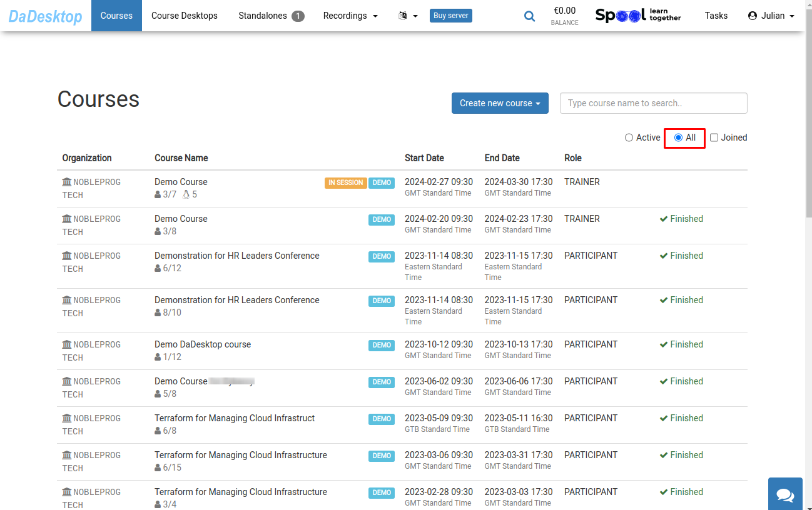The image size is (812, 510).
Task: Click the Linux penguin icon showing 5
Action: 186,194
